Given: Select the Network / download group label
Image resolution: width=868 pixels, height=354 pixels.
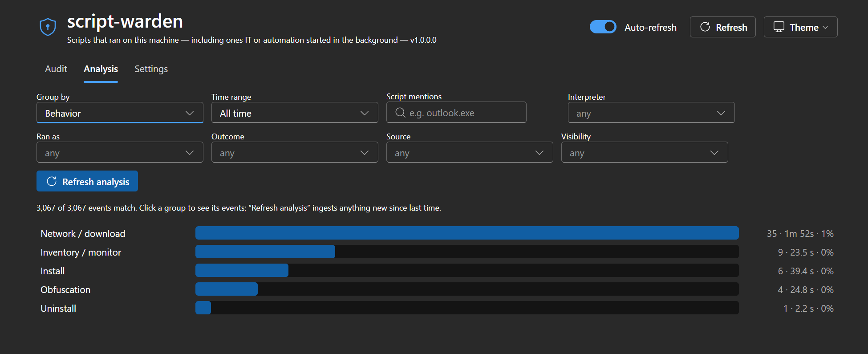Looking at the screenshot, I should (x=83, y=233).
